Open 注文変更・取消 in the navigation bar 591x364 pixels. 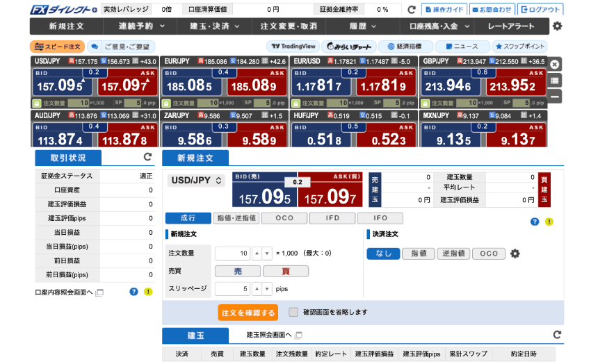click(289, 26)
